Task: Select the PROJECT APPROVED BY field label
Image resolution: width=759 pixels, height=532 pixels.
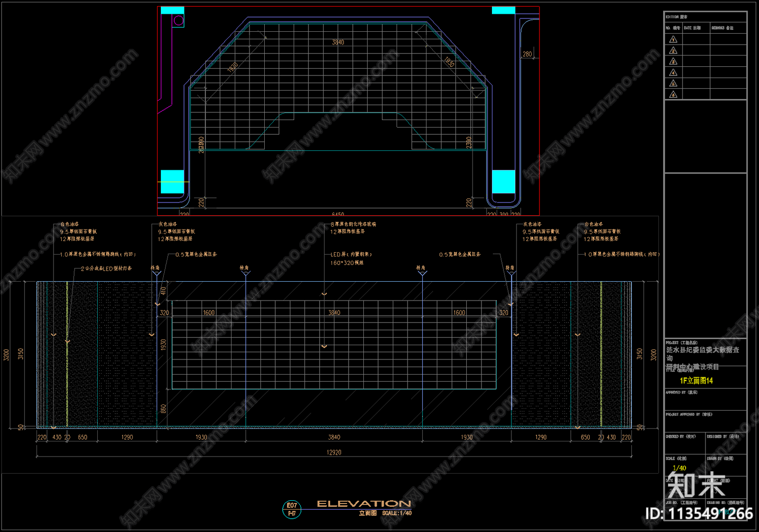Action: point(689,414)
